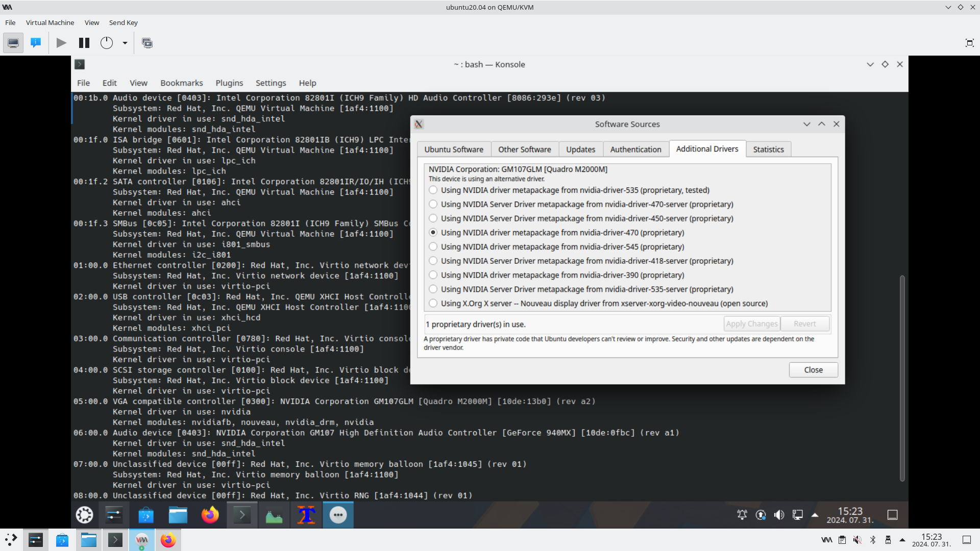
Task: Open the Konsole terminal icon in title bar
Action: click(x=80, y=64)
